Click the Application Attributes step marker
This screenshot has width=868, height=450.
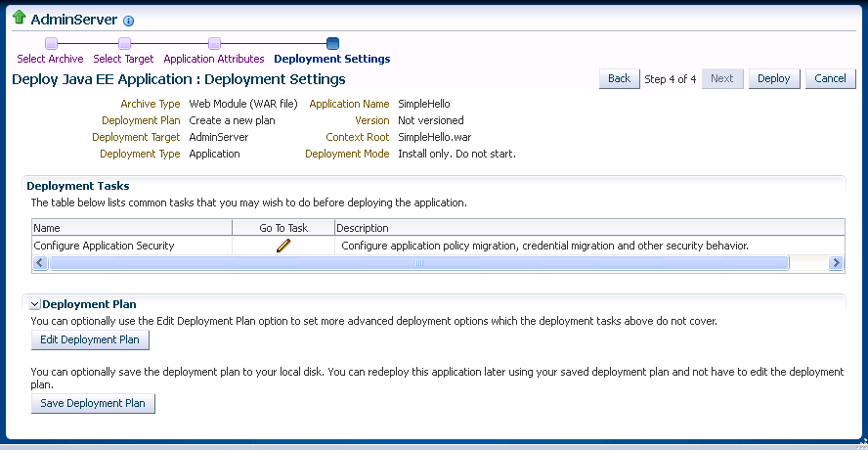[215, 43]
